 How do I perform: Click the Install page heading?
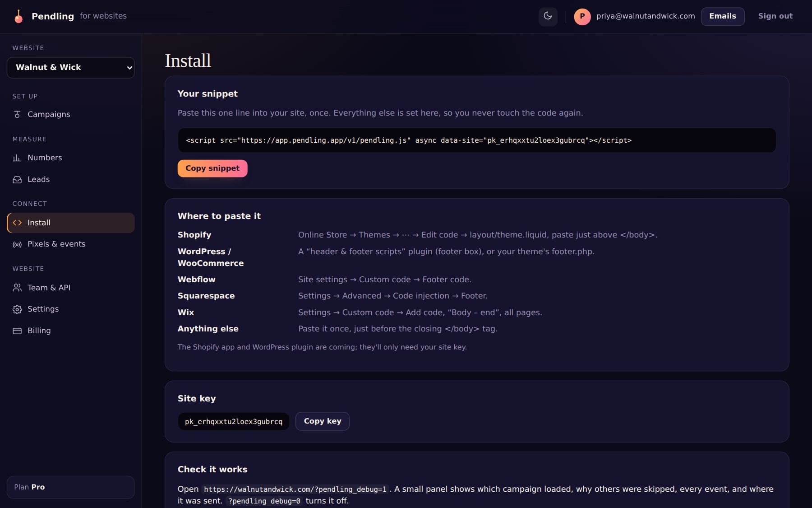[188, 61]
